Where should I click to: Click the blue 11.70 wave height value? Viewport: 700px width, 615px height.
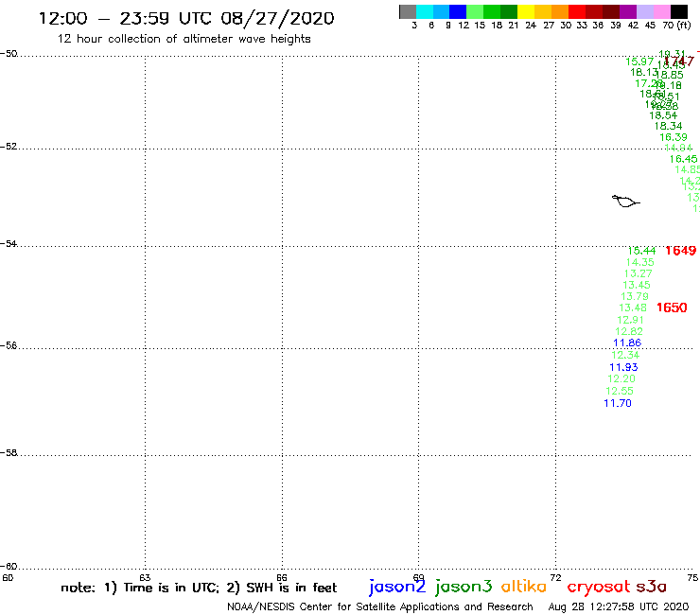[618, 403]
